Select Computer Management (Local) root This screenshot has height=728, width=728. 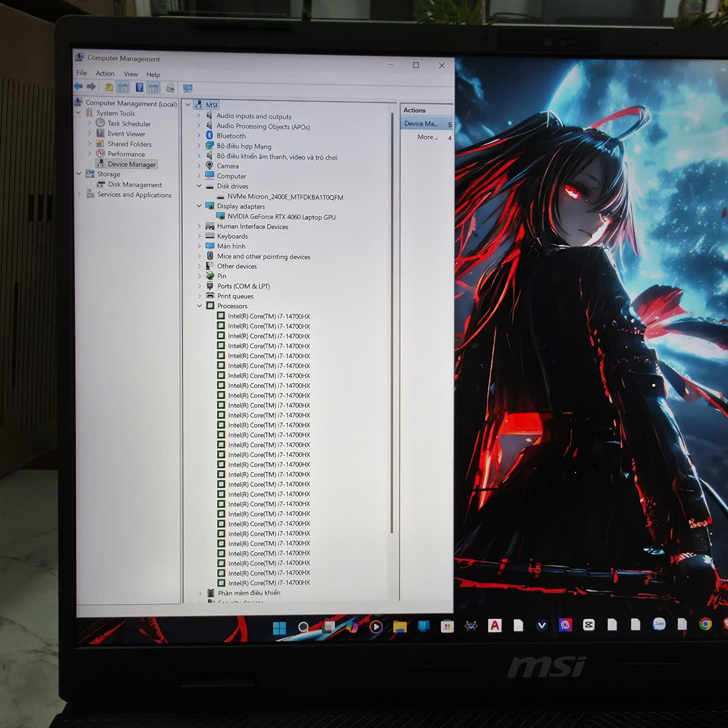131,103
